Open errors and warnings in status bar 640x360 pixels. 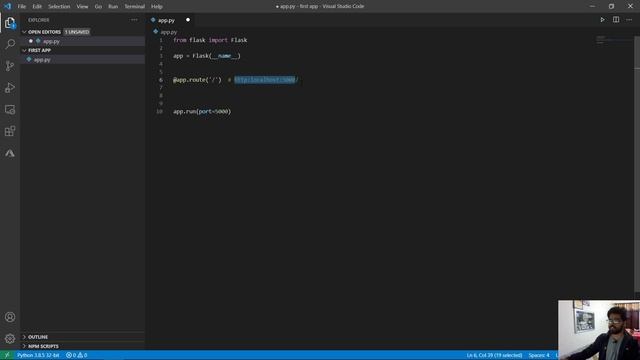point(77,355)
